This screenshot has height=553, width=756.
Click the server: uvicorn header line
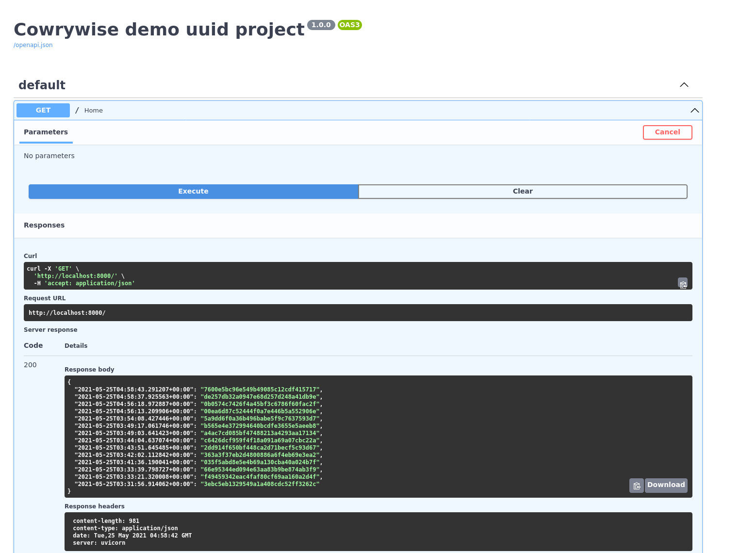click(99, 543)
